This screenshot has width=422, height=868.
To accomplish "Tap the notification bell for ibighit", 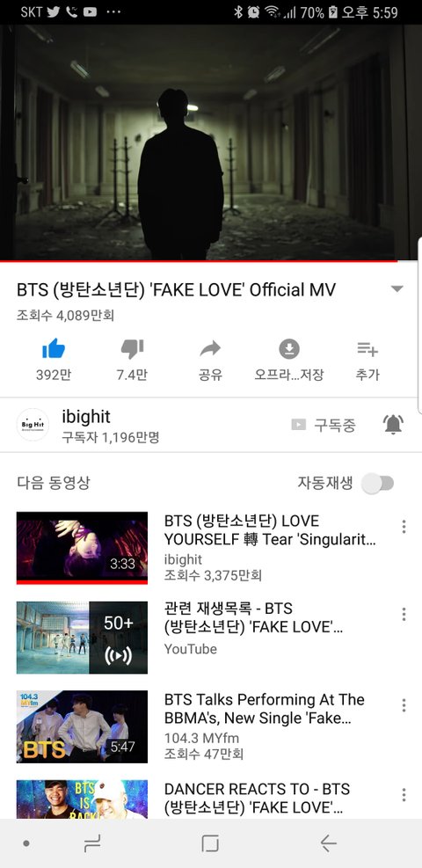I will click(x=393, y=425).
